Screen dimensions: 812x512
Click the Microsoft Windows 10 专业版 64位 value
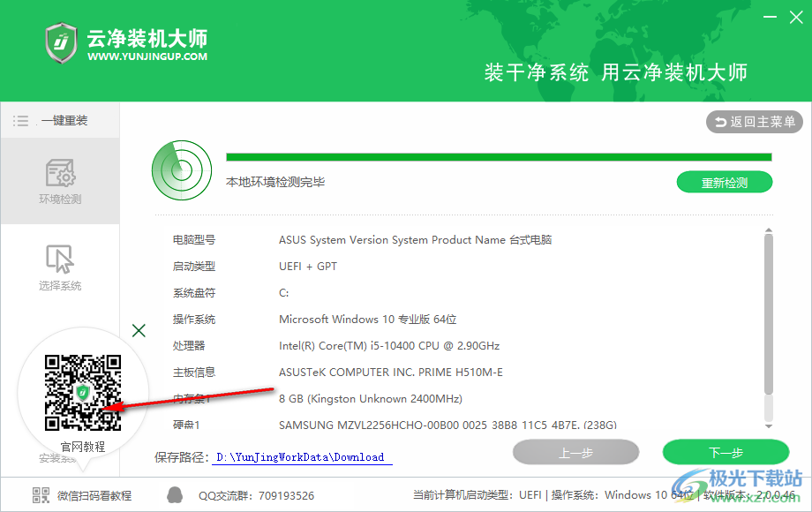tap(368, 319)
